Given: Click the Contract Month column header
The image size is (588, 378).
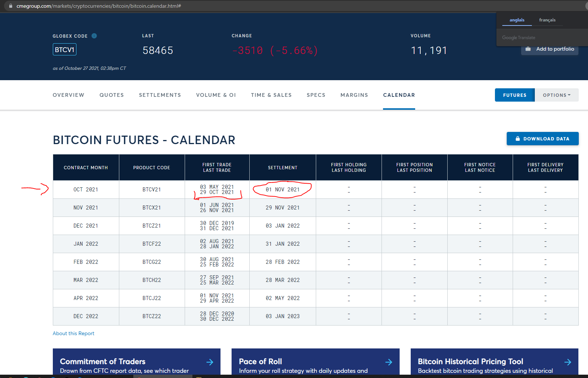Looking at the screenshot, I should click(86, 167).
